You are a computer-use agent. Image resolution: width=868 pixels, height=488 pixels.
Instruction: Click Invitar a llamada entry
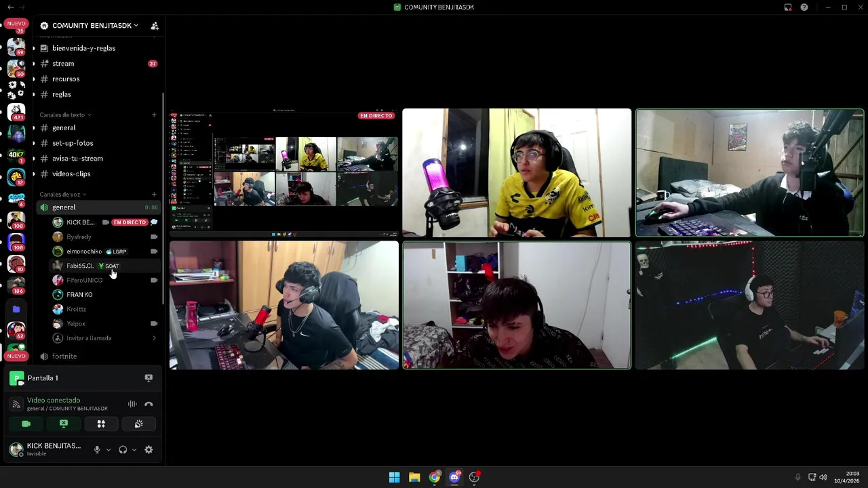click(x=104, y=338)
